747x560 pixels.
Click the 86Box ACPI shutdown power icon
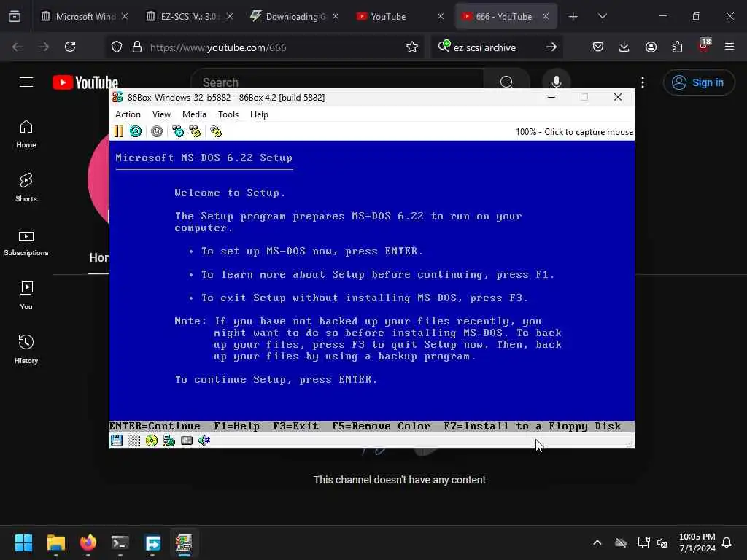(157, 131)
